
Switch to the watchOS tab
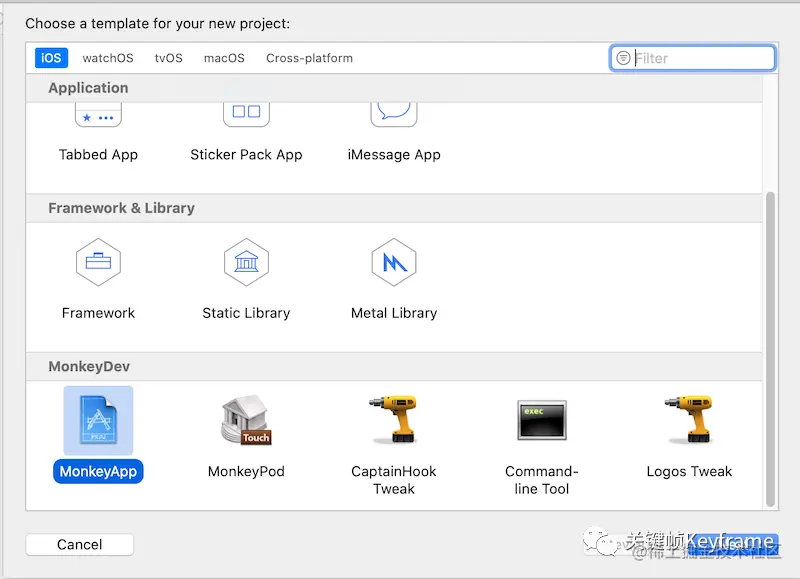coord(108,58)
